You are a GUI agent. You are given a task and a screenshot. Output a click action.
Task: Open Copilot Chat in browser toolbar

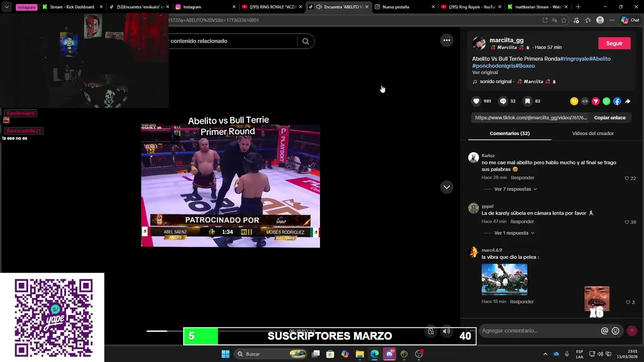coord(630,20)
